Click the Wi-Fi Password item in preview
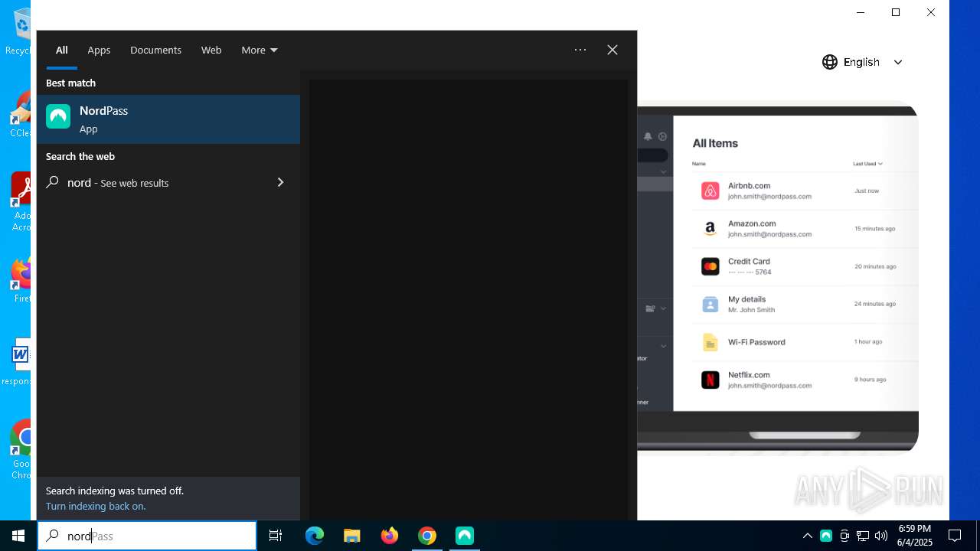980x551 pixels. coord(804,342)
